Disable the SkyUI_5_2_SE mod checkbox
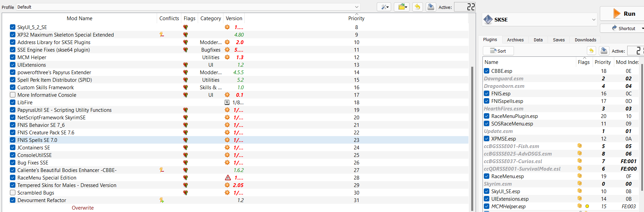 click(x=13, y=27)
